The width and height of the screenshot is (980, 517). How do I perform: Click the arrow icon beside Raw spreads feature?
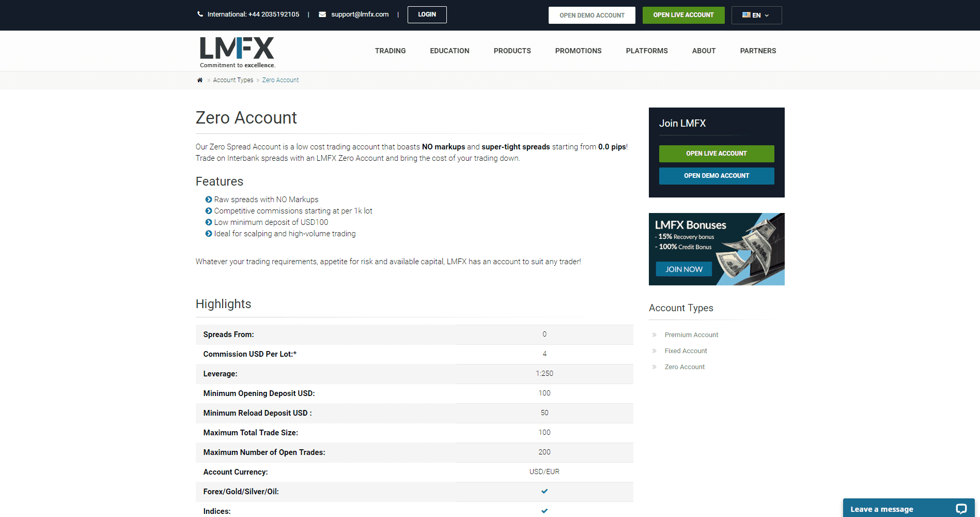(208, 199)
